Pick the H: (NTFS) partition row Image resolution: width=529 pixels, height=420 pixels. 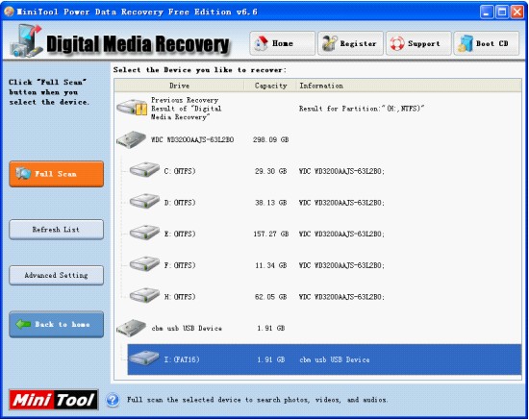pyautogui.click(x=324, y=297)
